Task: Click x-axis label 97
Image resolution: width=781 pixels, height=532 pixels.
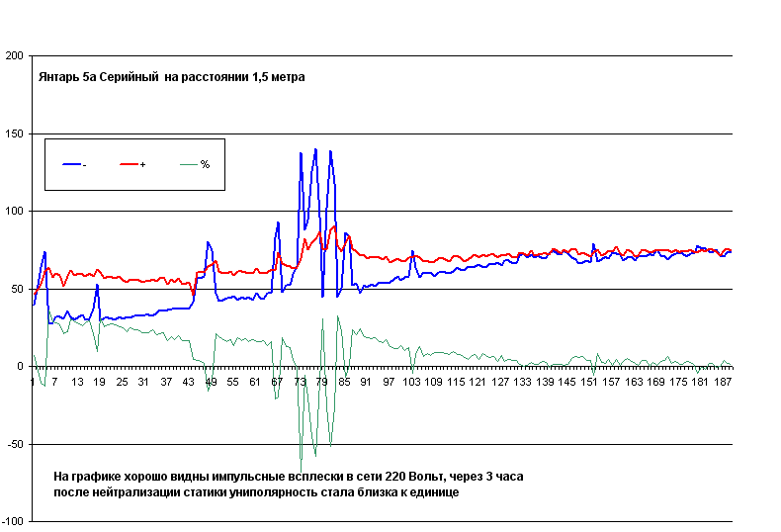Action: [x=389, y=382]
